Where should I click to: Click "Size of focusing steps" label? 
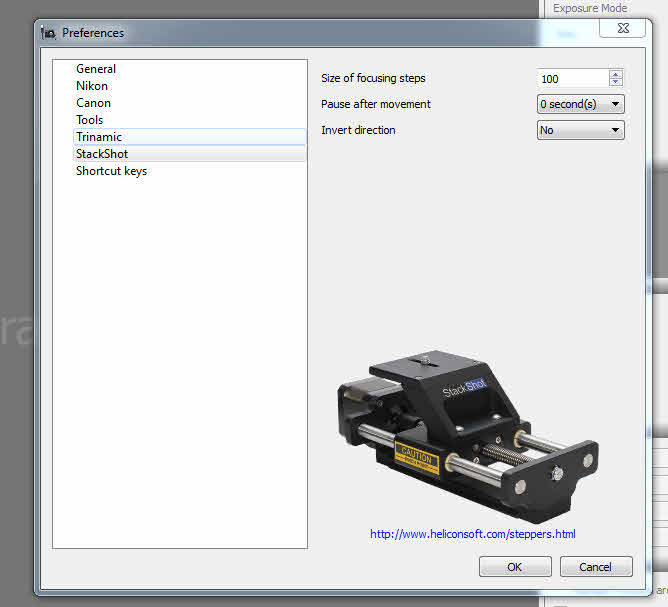tap(373, 78)
